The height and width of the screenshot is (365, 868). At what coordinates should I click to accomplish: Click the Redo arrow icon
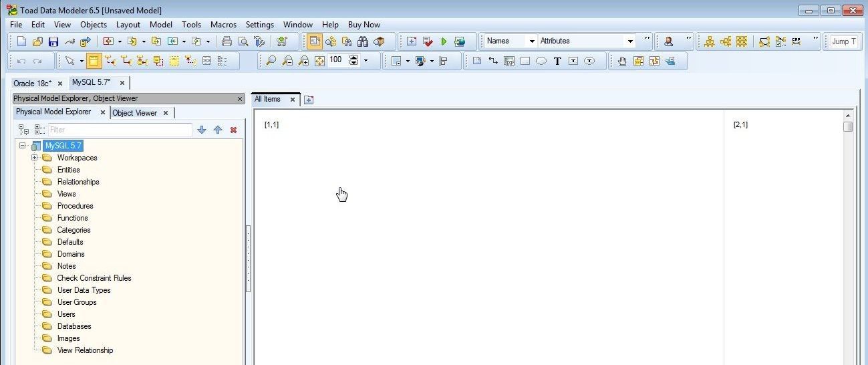37,61
